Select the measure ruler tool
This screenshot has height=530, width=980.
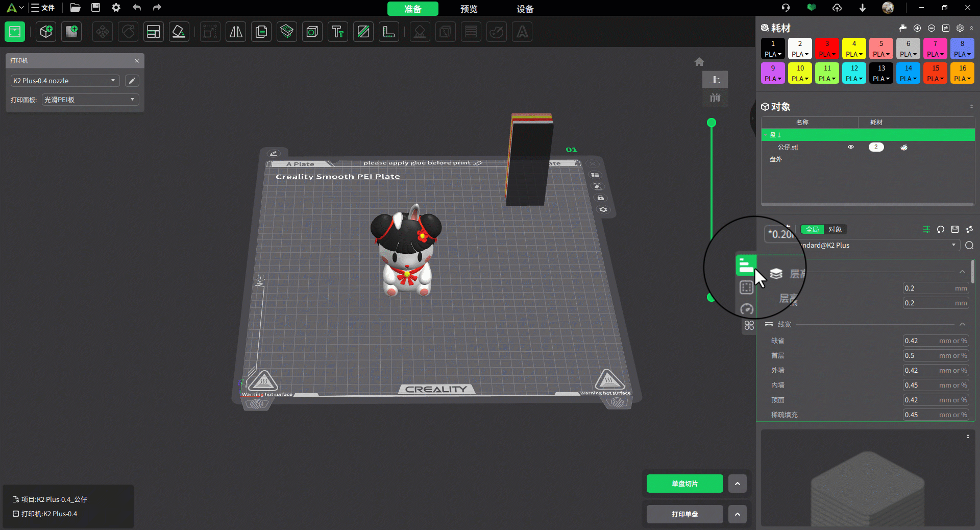389,32
